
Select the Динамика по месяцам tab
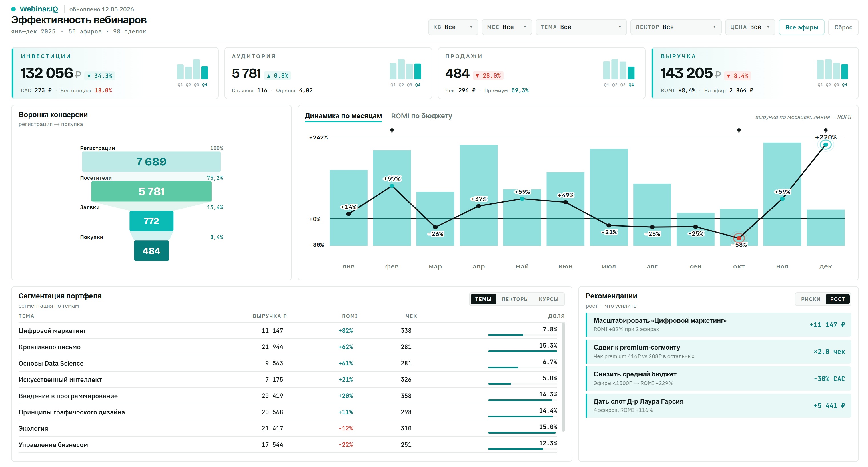343,116
